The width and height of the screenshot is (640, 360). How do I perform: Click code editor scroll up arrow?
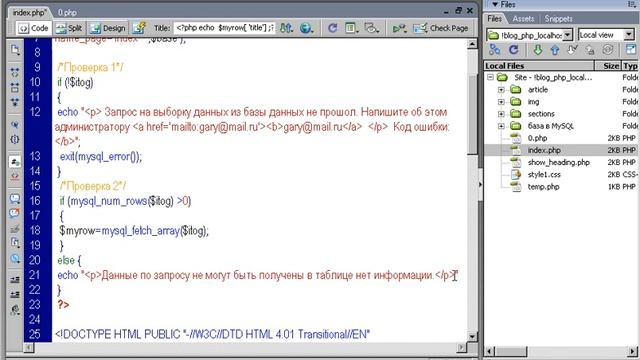(x=472, y=44)
